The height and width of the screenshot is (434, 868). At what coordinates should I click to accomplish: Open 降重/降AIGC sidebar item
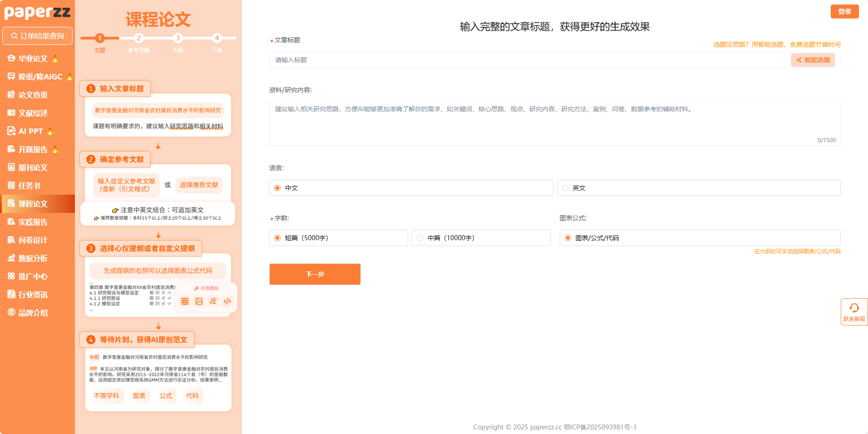(40, 77)
